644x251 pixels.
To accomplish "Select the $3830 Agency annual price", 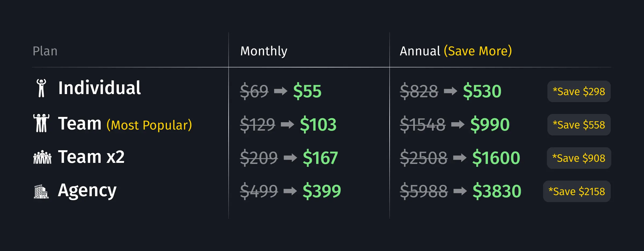I will [497, 191].
